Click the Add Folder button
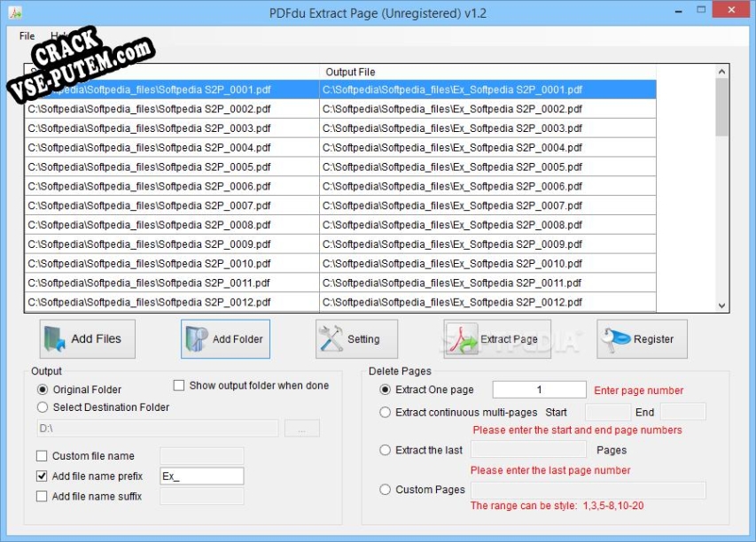Screen dimensions: 756x542 [225, 338]
